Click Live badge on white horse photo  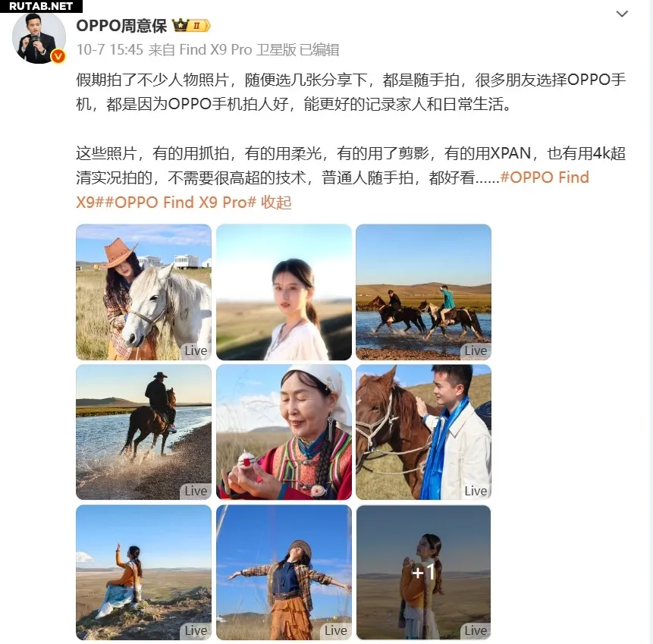196,350
